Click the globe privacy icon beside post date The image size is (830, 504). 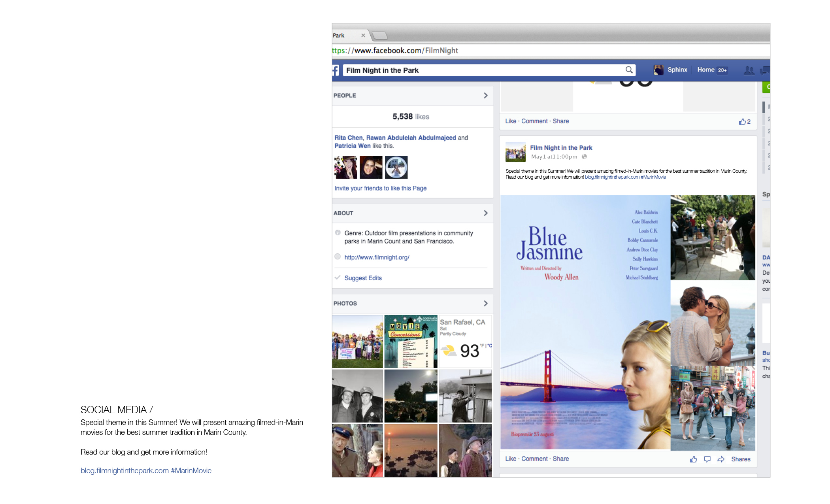[584, 157]
